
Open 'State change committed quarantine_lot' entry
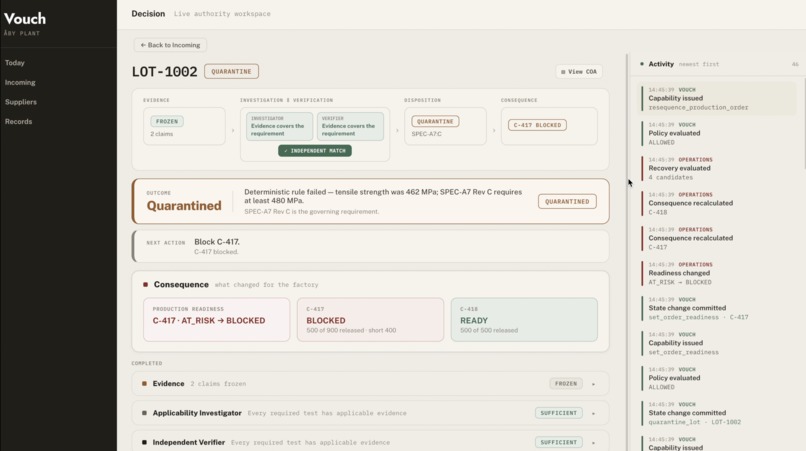(x=717, y=413)
